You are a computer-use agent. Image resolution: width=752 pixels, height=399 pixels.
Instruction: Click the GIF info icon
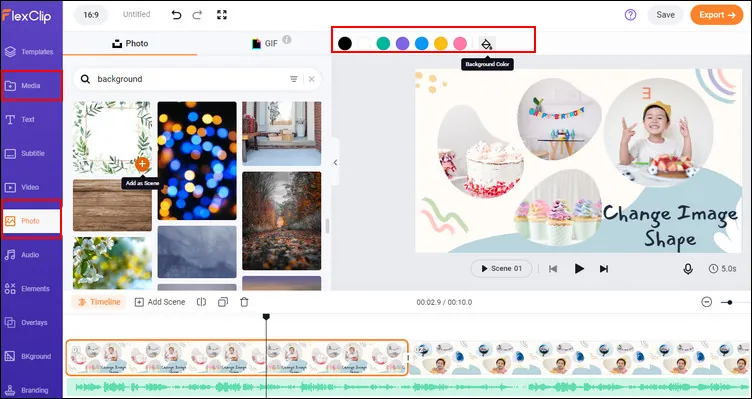point(287,40)
